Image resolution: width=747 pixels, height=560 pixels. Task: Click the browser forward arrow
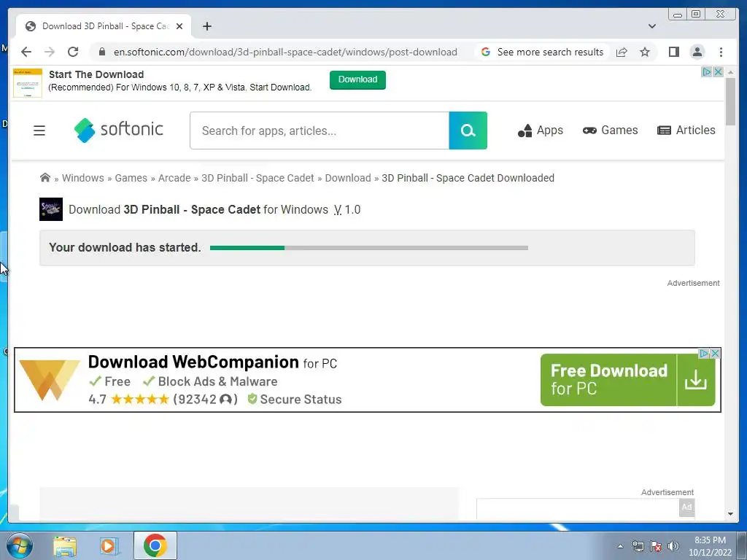coord(50,52)
